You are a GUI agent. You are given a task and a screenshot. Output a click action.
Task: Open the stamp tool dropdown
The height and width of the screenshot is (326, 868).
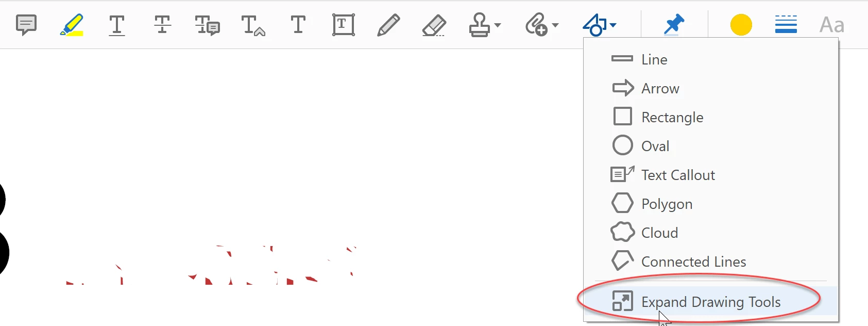[485, 25]
